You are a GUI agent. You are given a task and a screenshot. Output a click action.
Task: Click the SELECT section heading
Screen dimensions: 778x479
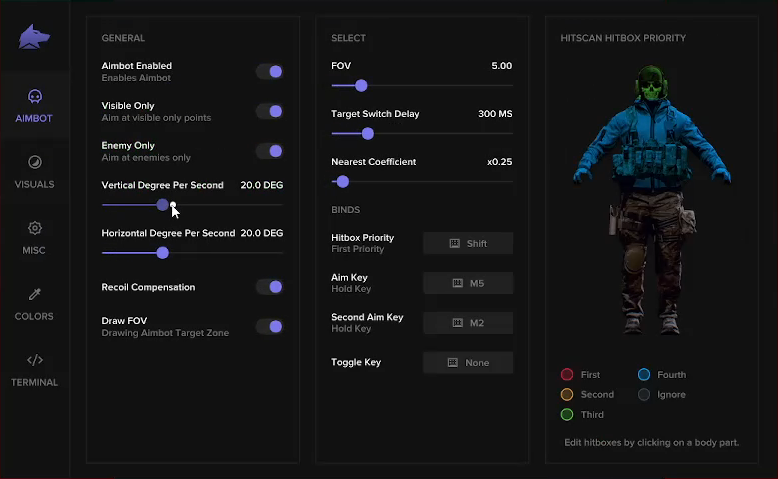tap(348, 38)
